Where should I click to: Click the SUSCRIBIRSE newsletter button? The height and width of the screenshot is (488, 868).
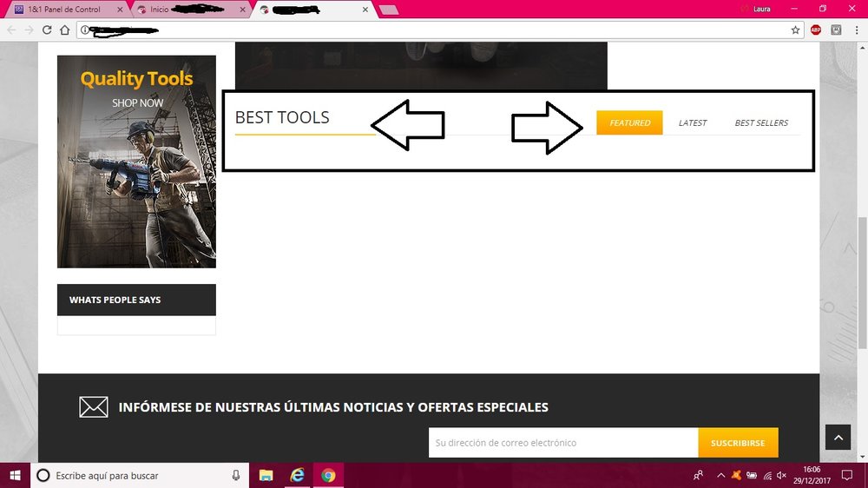[x=738, y=443]
